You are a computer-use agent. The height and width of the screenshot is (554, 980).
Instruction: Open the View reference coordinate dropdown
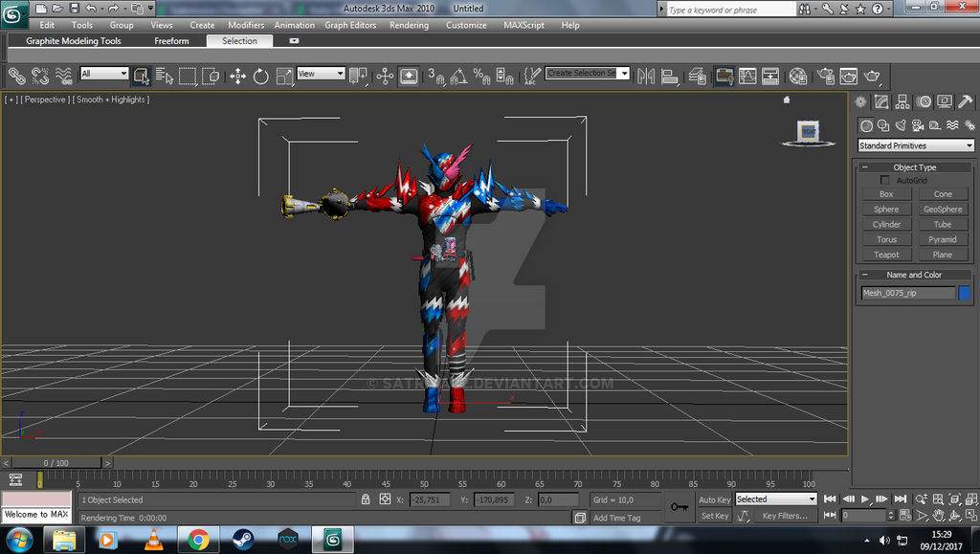(x=321, y=74)
